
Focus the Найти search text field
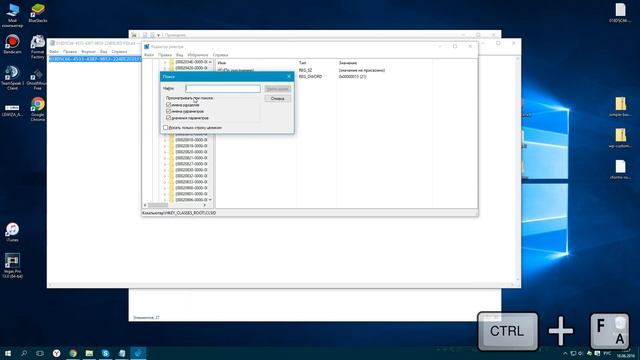click(x=223, y=89)
